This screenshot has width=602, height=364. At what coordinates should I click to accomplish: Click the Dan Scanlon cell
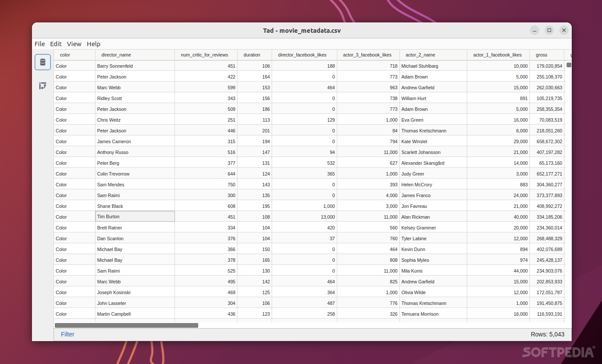tap(135, 238)
